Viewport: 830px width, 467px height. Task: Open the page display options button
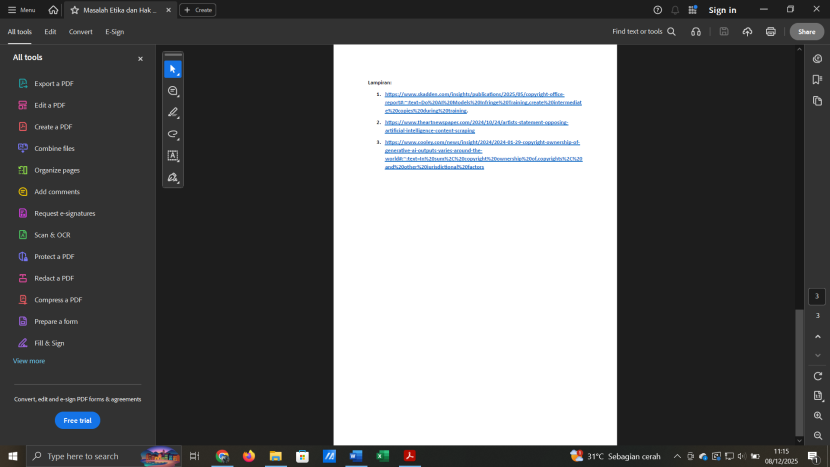[x=817, y=396]
